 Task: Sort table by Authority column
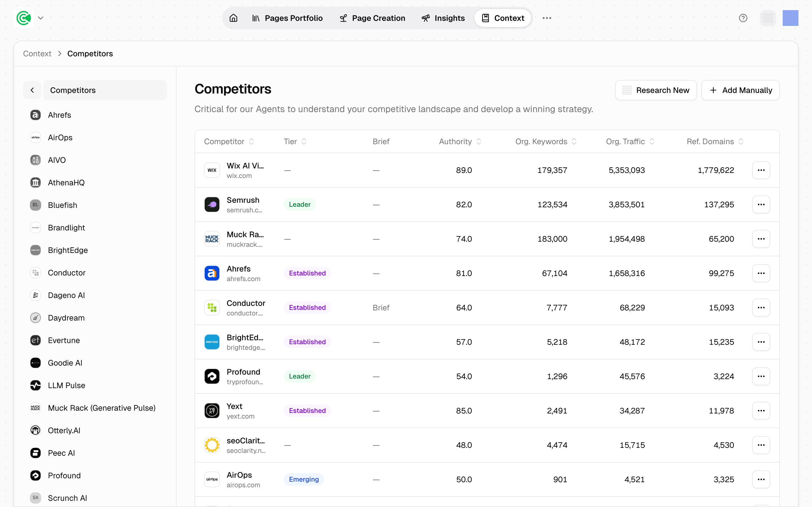pos(460,141)
